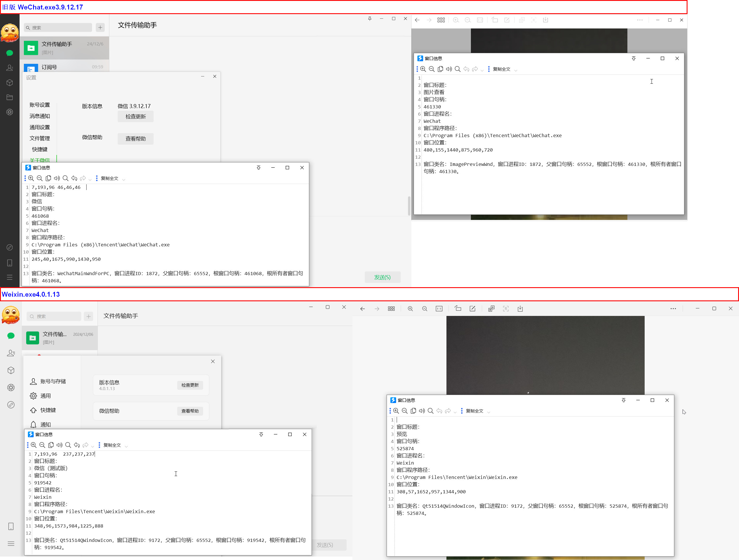Screen dimensions: 739x560
Task: Open Moments shutter icon in old WeChat sidebar
Action: (x=10, y=112)
